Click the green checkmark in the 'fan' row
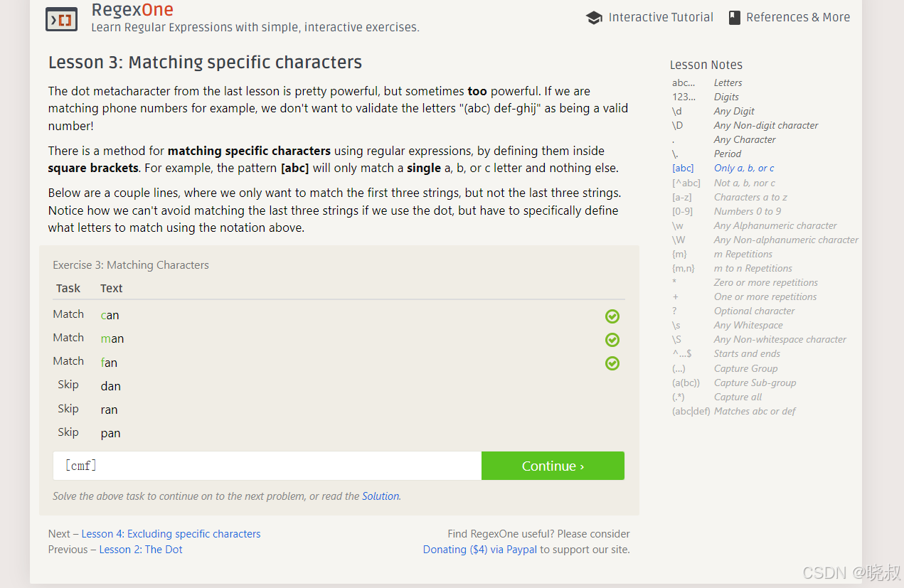Viewport: 904px width, 588px height. click(612, 363)
